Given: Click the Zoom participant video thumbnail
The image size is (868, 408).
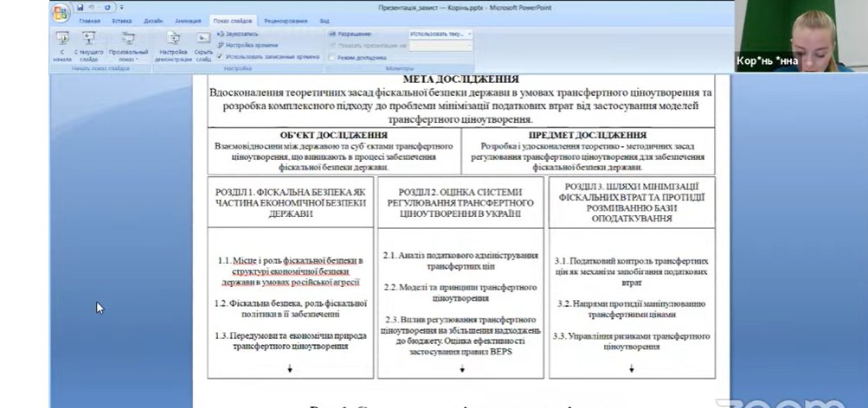Looking at the screenshot, I should (x=801, y=36).
